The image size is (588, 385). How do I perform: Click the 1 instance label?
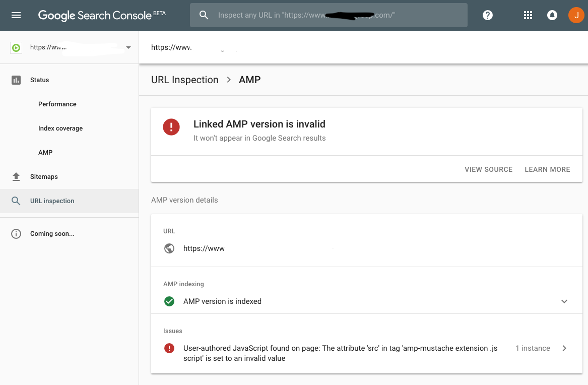pyautogui.click(x=533, y=348)
